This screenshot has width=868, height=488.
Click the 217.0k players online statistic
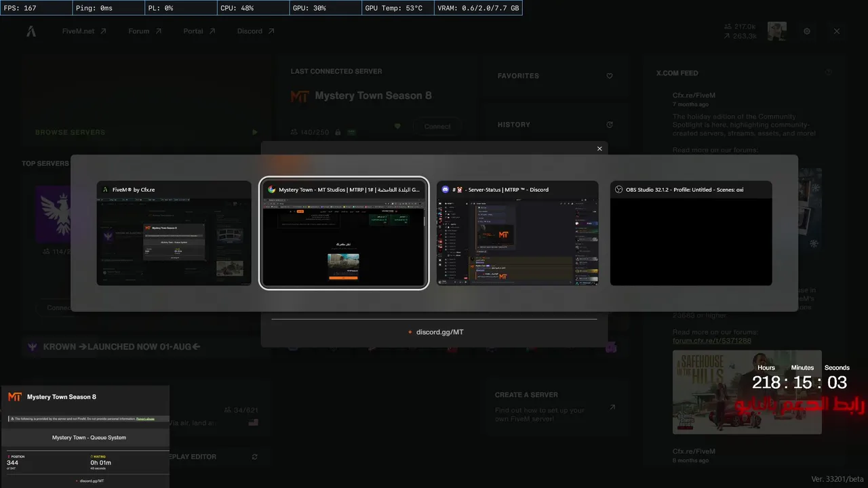pos(745,26)
